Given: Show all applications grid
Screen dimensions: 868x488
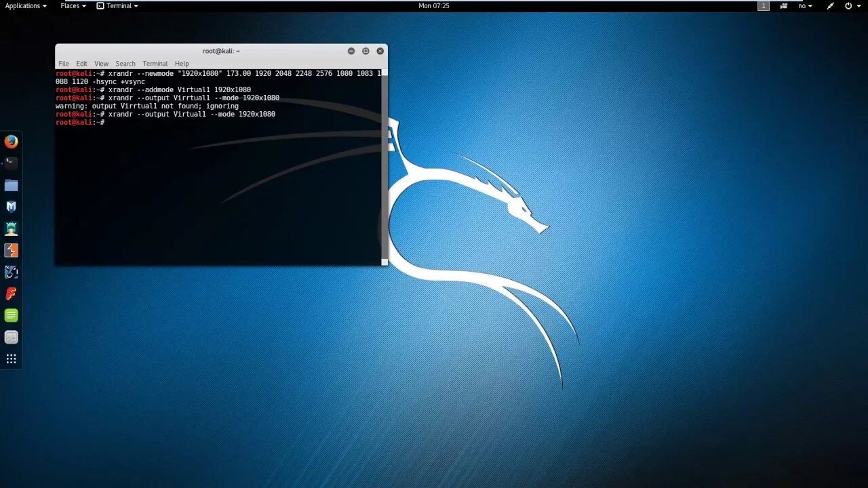Looking at the screenshot, I should coord(11,359).
